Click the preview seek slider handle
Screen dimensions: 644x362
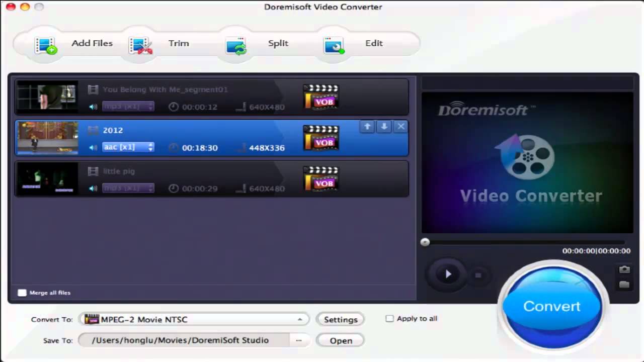425,242
